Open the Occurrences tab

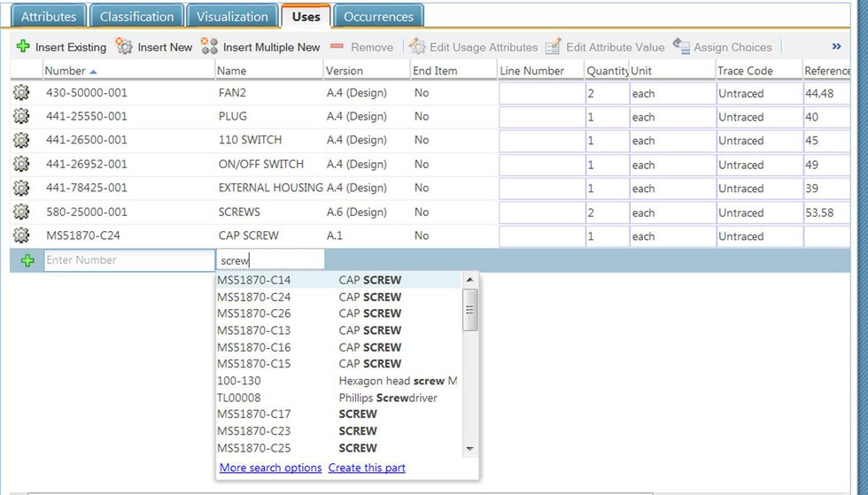point(378,17)
